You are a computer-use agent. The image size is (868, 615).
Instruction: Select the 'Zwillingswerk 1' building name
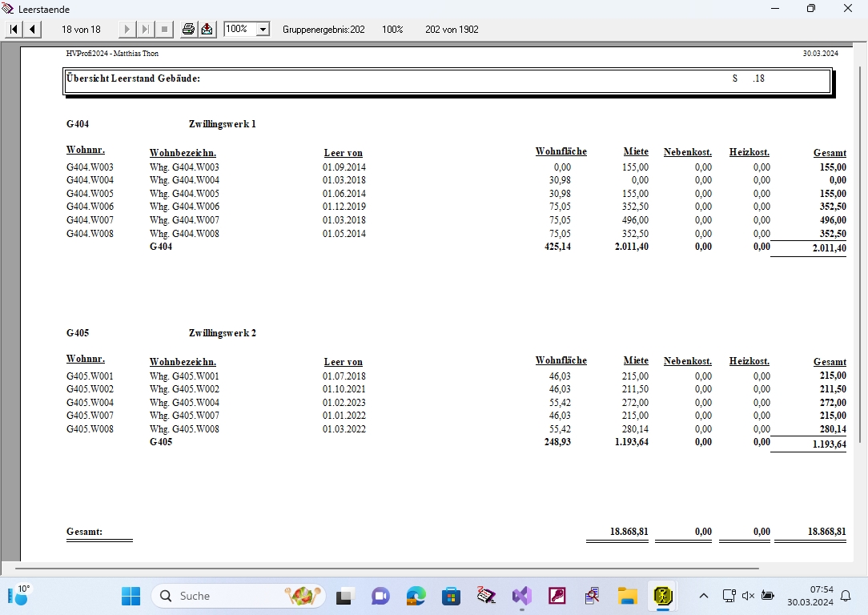[x=223, y=124]
